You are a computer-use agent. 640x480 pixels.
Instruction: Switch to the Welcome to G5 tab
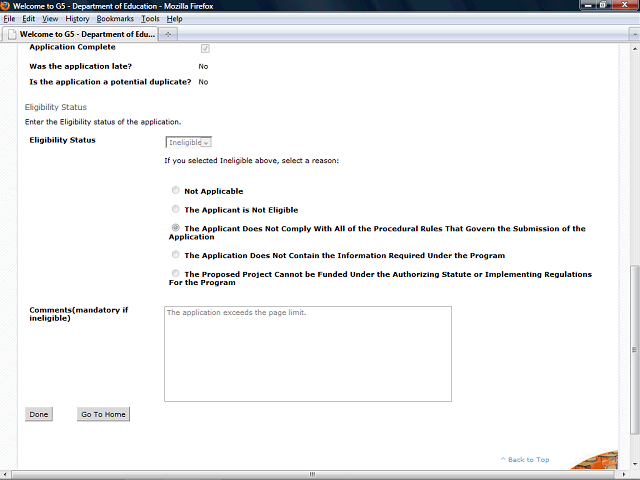pos(80,34)
